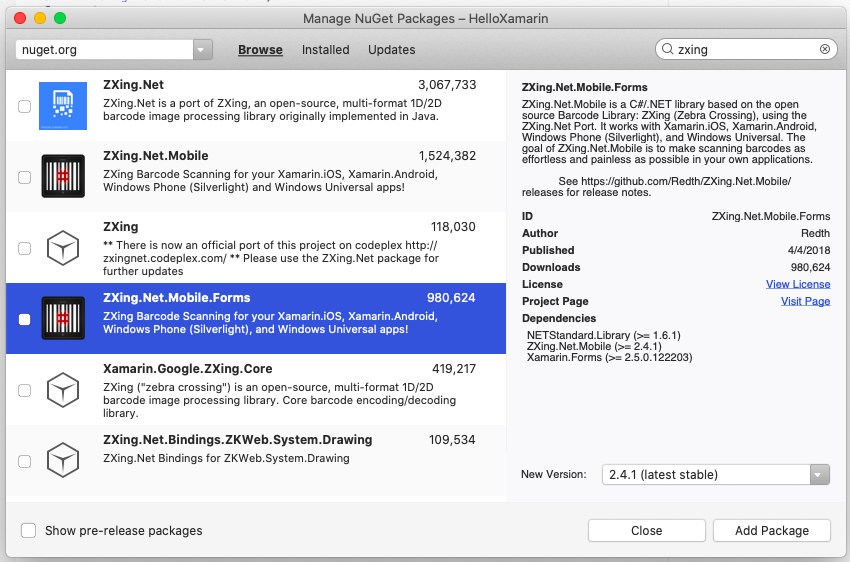The image size is (850, 562).
Task: Tick the Xamarin.Google.ZXing.Core checkbox
Action: click(24, 390)
